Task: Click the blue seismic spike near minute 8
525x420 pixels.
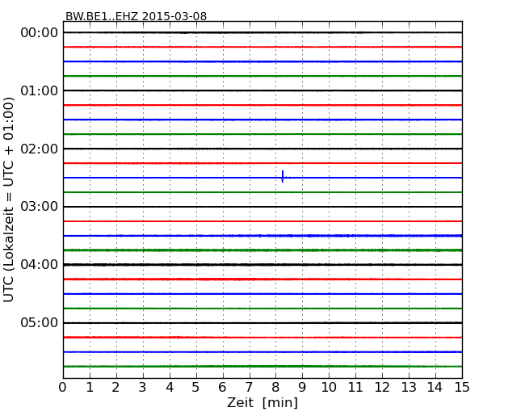Action: [283, 177]
